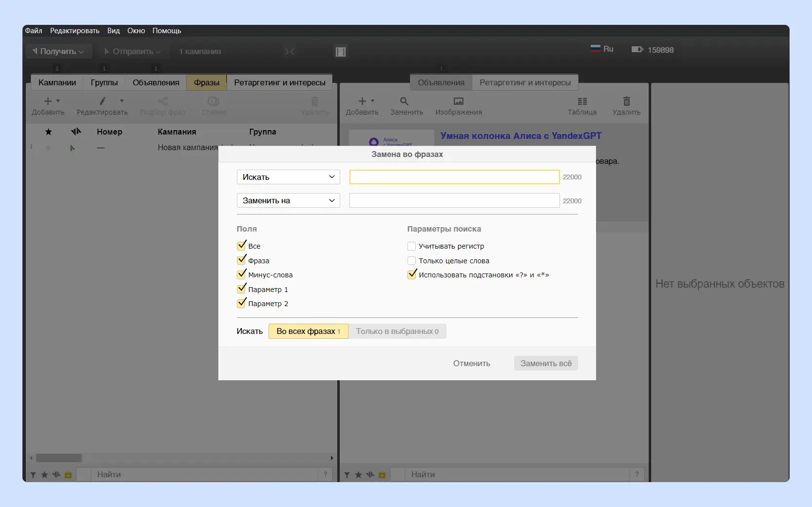Expand the arrow next to Добавить in ads panel

tap(372, 101)
